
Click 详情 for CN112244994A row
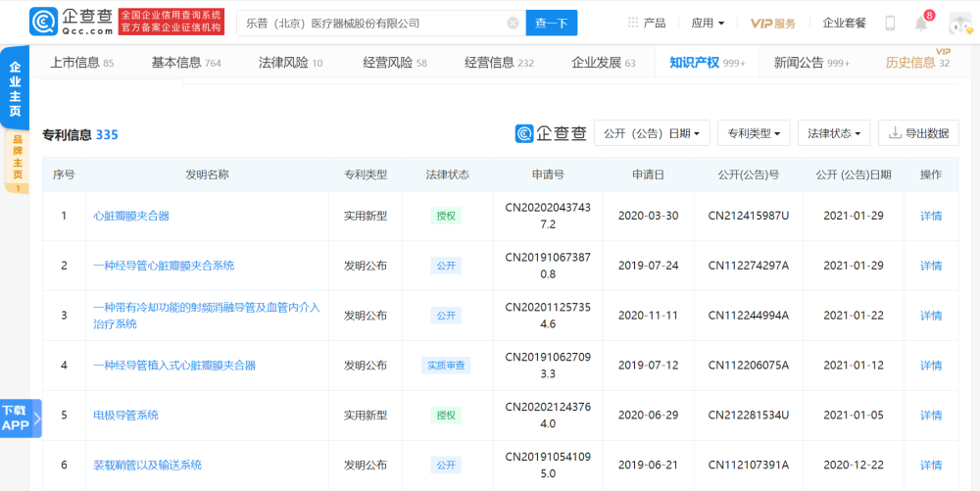pyautogui.click(x=931, y=316)
